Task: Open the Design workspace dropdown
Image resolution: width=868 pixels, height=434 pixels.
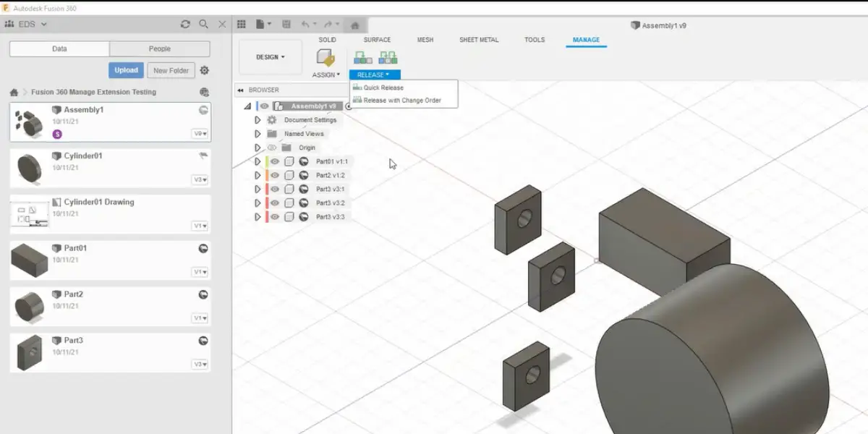Action: pyautogui.click(x=271, y=57)
